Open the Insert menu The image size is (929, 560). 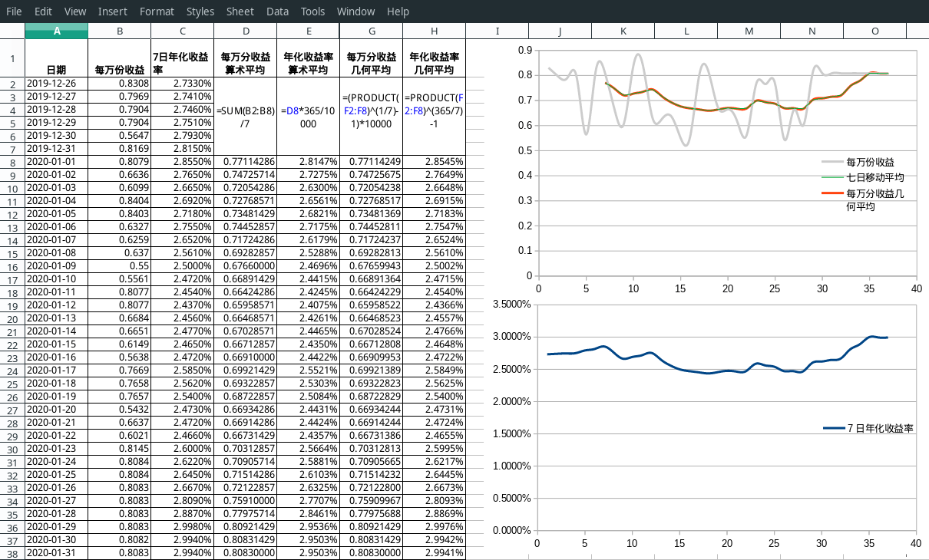[113, 12]
